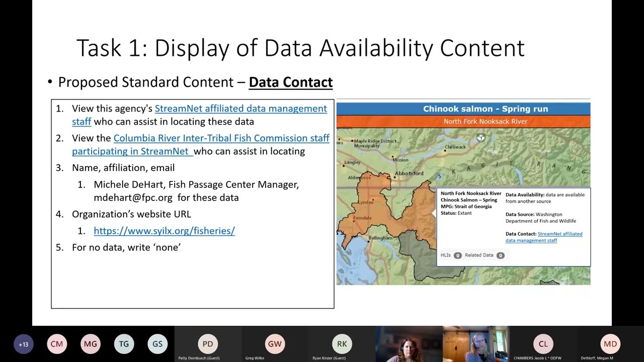Click the underlined Data Contact heading

tap(291, 82)
